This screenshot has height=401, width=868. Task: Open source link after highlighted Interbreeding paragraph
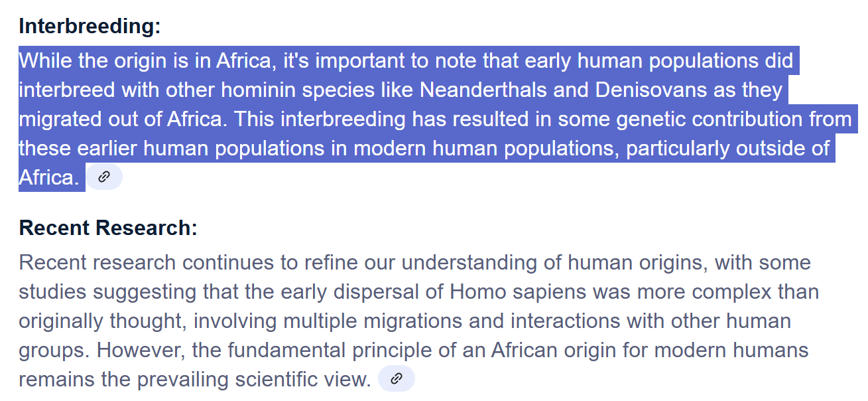click(x=104, y=177)
